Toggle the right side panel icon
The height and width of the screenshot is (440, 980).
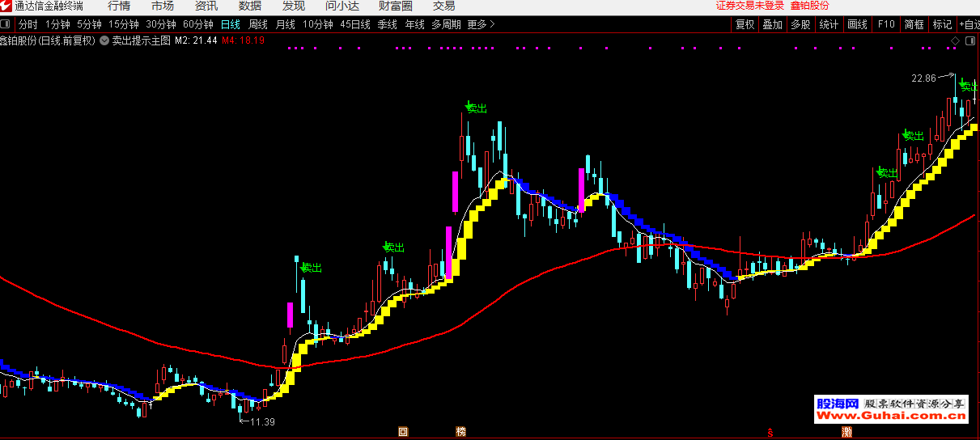970,40
